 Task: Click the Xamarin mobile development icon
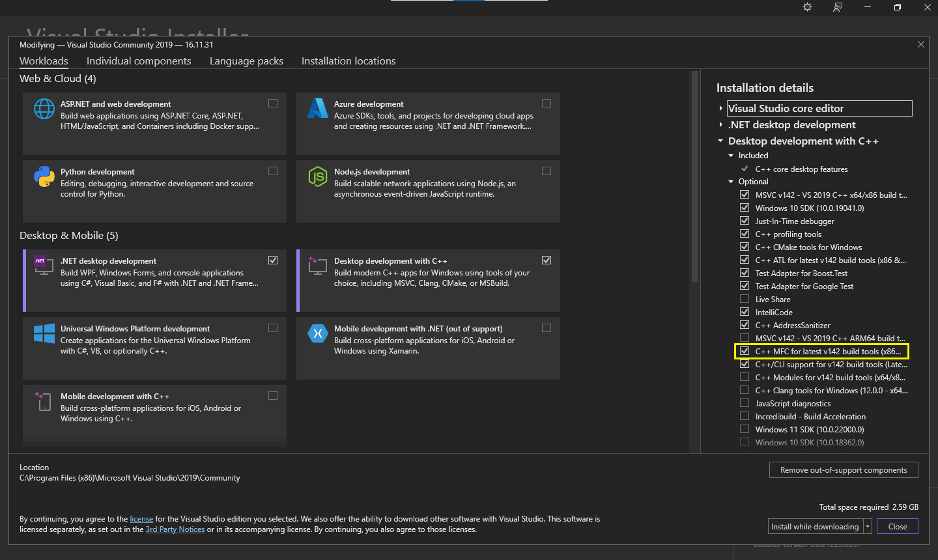[318, 333]
